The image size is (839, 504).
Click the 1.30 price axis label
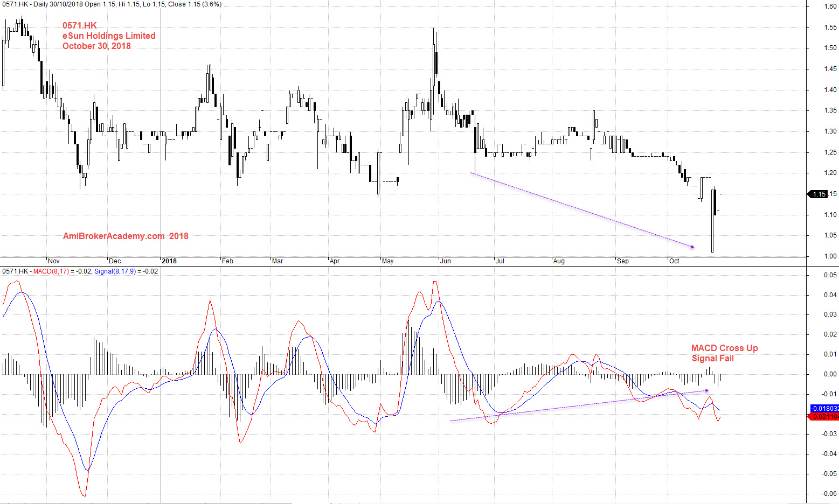pos(830,131)
